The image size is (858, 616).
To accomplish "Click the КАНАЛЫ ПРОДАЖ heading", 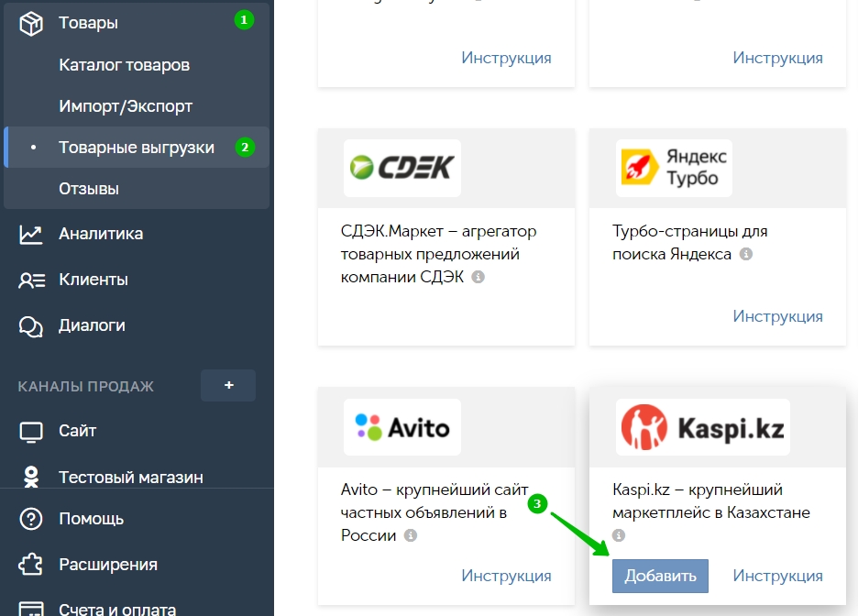I will tap(85, 386).
